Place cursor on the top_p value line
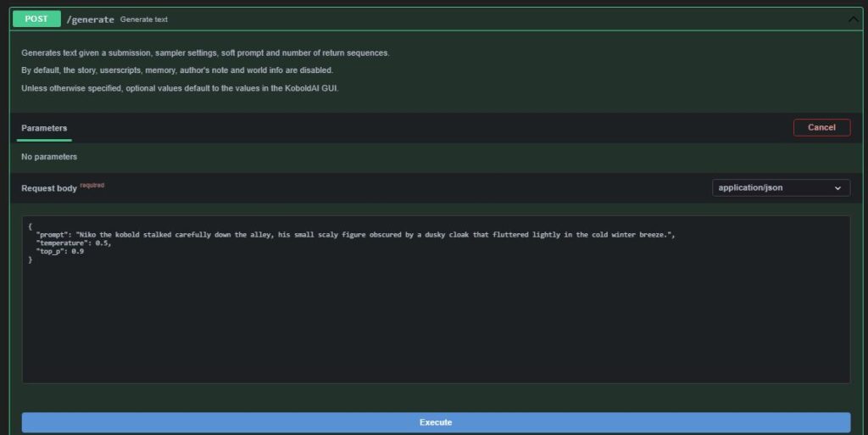Screen dimensions: 868x435 60,251
